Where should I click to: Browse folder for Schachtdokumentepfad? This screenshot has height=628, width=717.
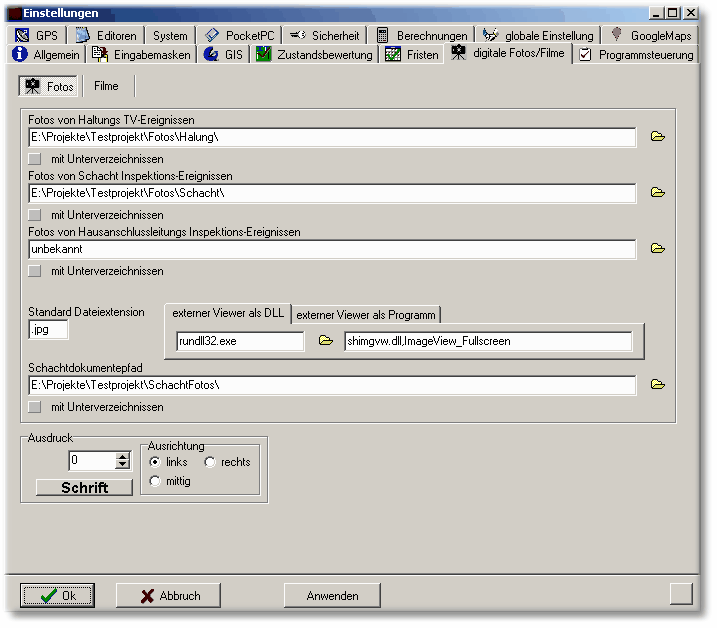pos(657,385)
